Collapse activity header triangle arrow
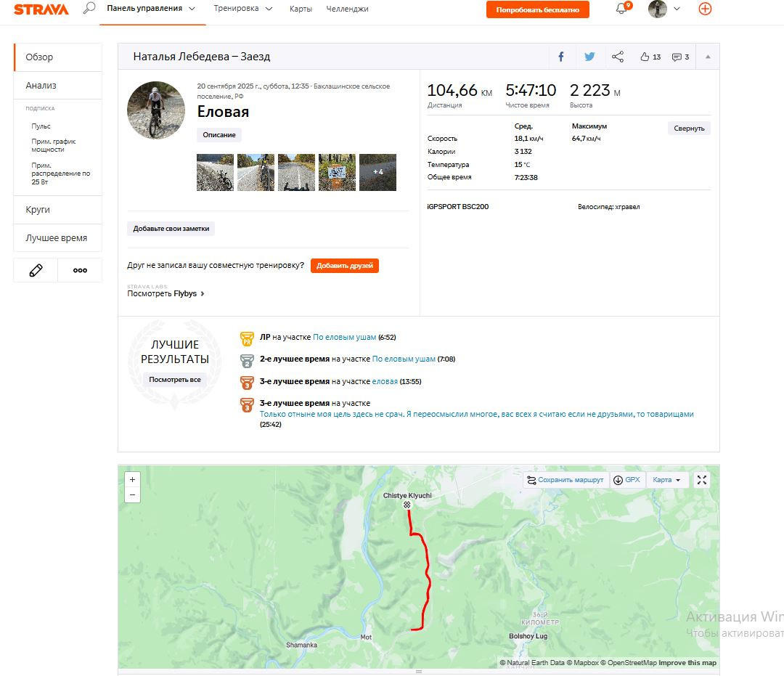Viewport: 784px width, 676px height. pyautogui.click(x=708, y=57)
